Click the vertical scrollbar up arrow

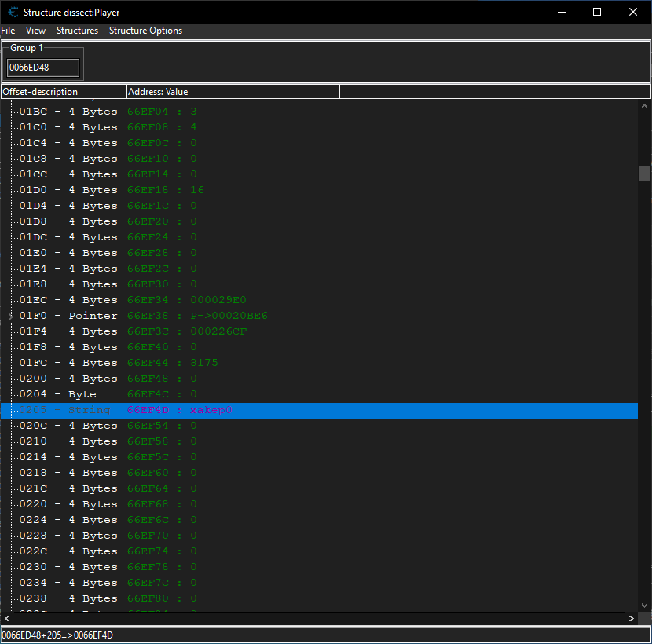(x=644, y=106)
